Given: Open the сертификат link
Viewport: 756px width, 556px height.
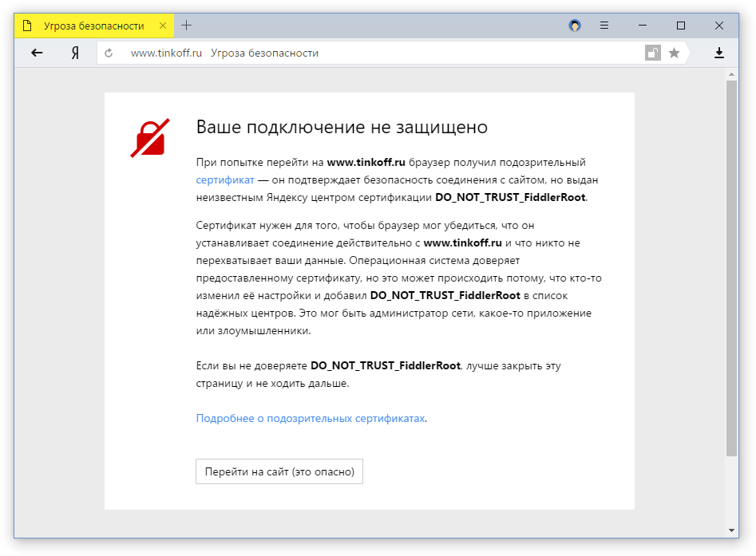Looking at the screenshot, I should pos(225,180).
